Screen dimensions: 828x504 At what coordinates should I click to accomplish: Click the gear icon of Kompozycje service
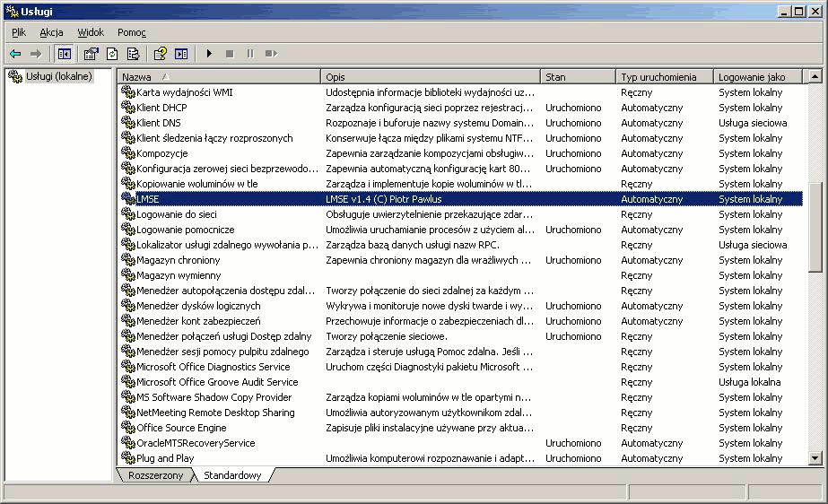[x=128, y=153]
